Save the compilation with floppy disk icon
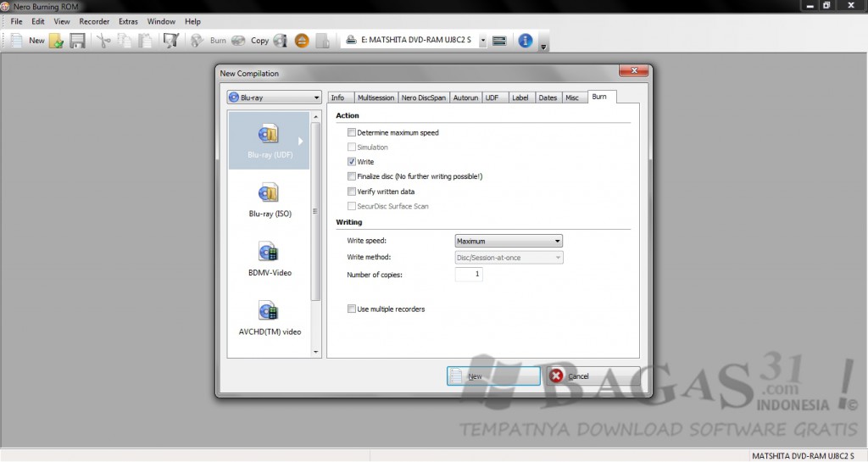 coord(77,41)
